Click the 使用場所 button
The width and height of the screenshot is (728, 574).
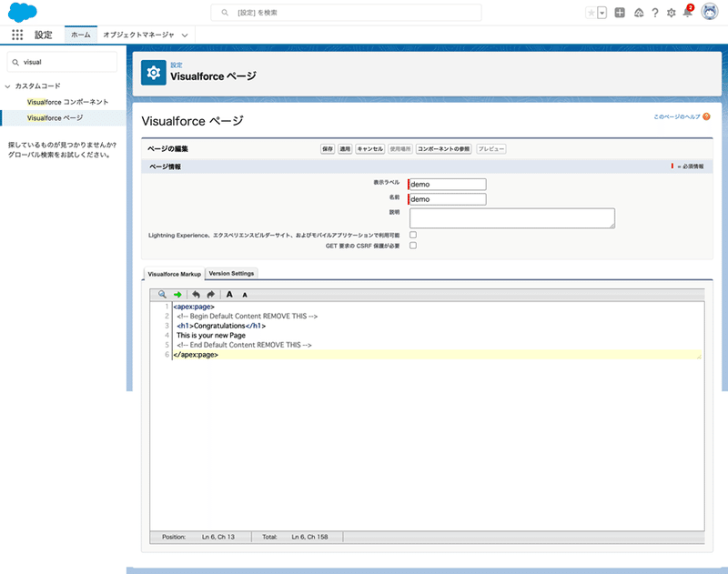point(400,149)
